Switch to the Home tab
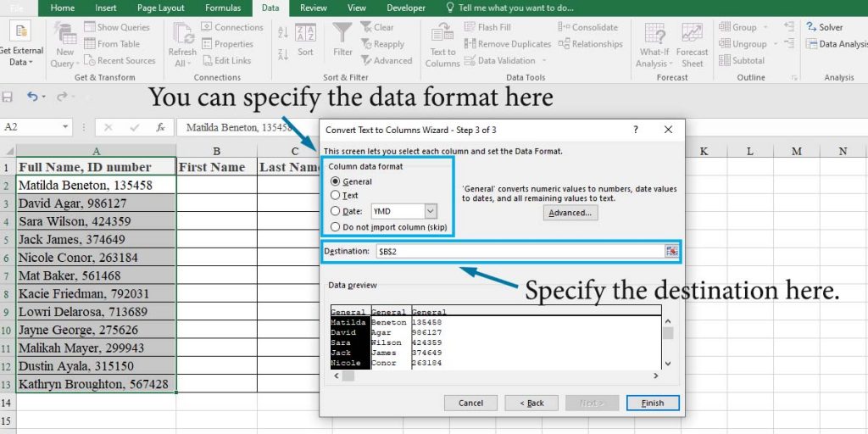 [63, 8]
